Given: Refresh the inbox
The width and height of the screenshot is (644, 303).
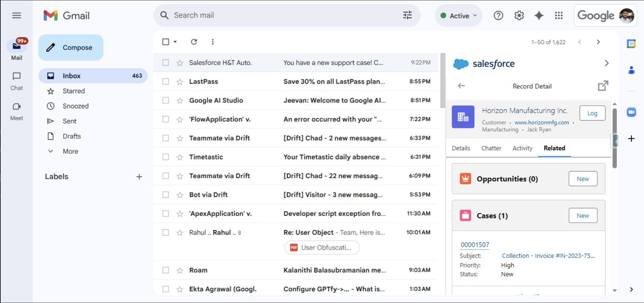Looking at the screenshot, I should pyautogui.click(x=194, y=42).
